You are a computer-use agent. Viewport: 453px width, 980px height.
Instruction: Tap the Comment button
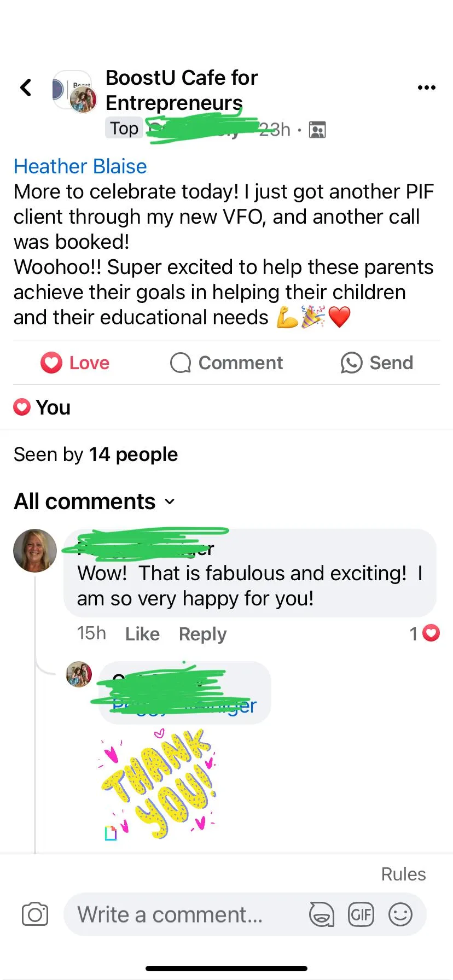tap(226, 363)
